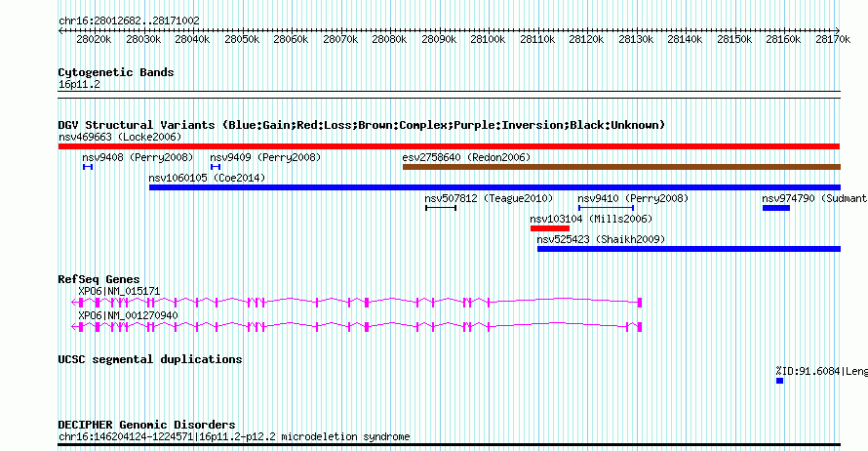This screenshot has height=451, width=868.
Task: Select the nsv9408 (Perry2008) label
Action: (138, 157)
